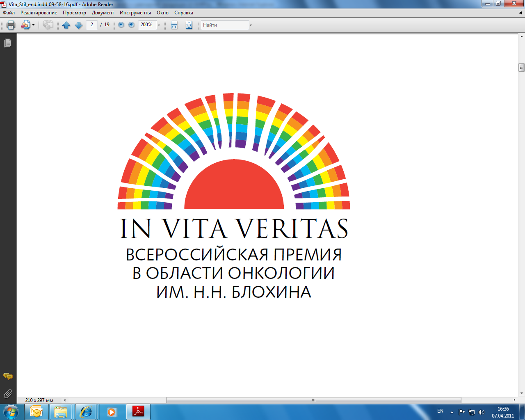Image resolution: width=525 pixels, height=420 pixels.
Task: Close the document with menu bar X
Action: click(x=521, y=13)
